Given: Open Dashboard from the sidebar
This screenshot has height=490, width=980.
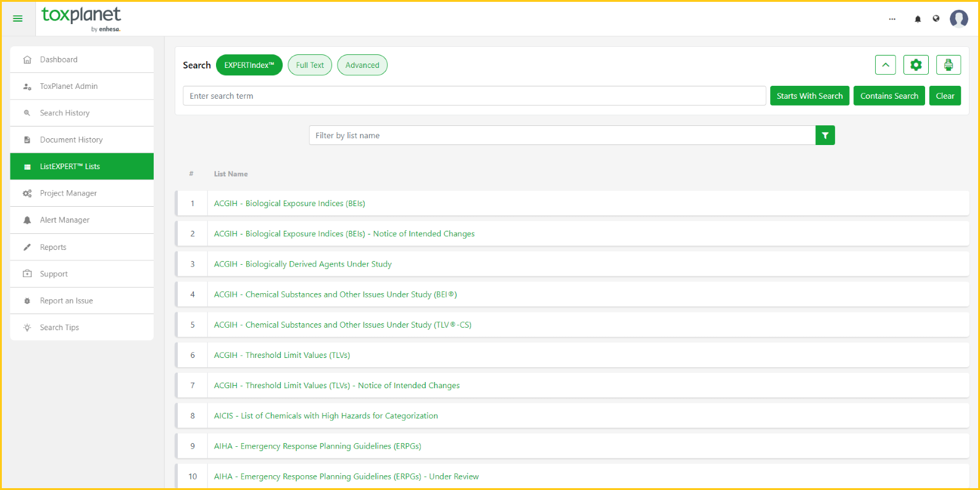Looking at the screenshot, I should click(59, 60).
